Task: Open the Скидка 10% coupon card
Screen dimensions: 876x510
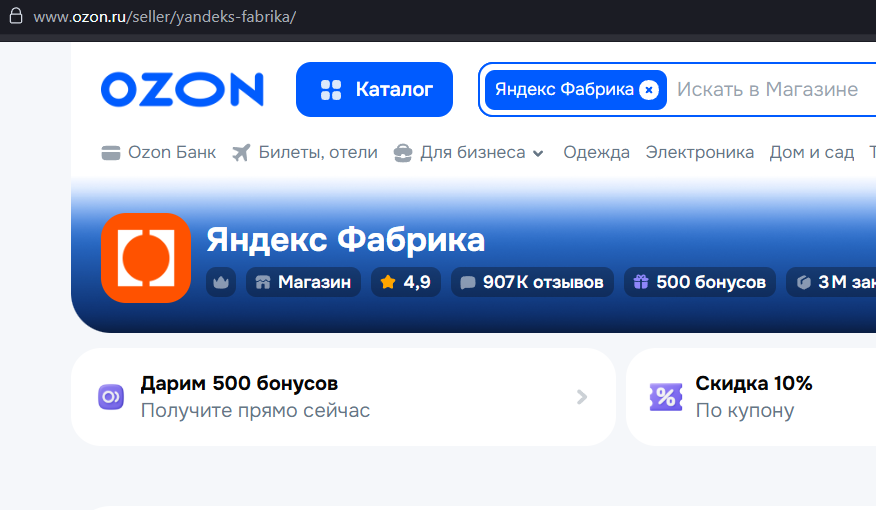Action: 751,397
